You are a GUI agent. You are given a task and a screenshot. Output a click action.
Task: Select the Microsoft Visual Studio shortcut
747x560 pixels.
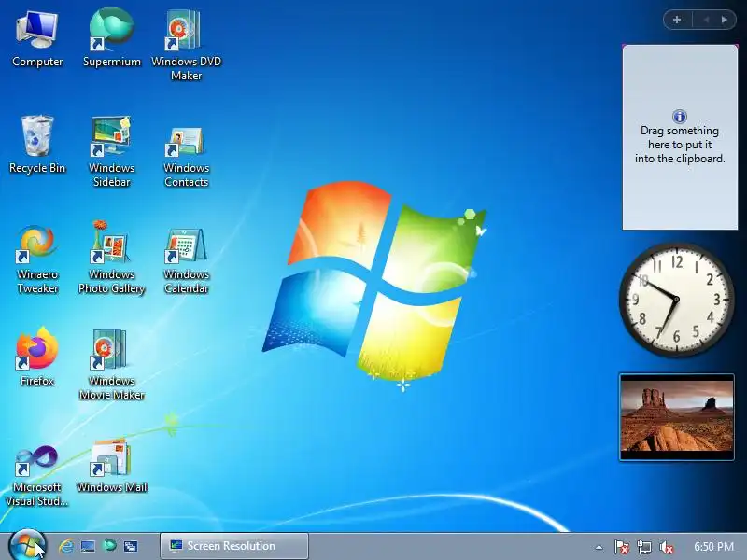pyautogui.click(x=37, y=476)
